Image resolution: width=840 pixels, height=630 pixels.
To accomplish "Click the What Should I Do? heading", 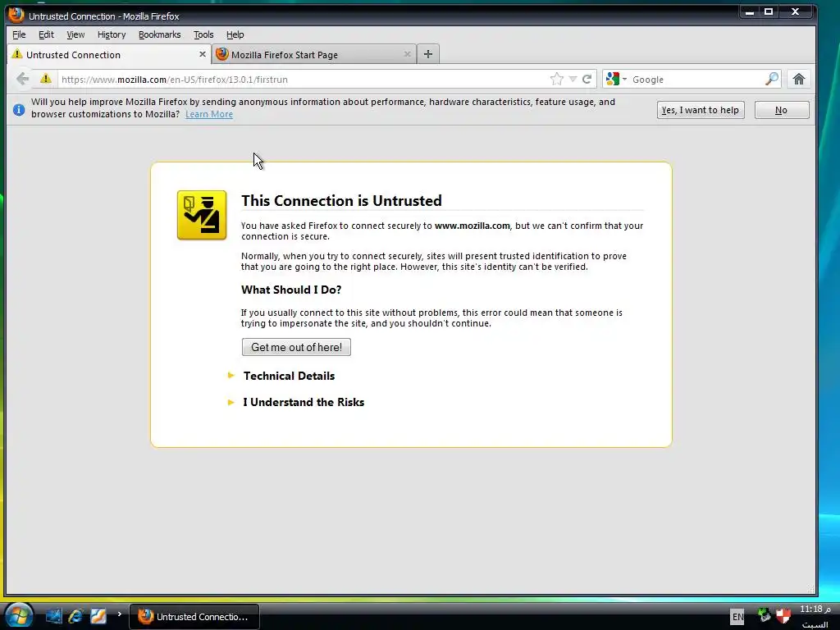I will (x=291, y=290).
